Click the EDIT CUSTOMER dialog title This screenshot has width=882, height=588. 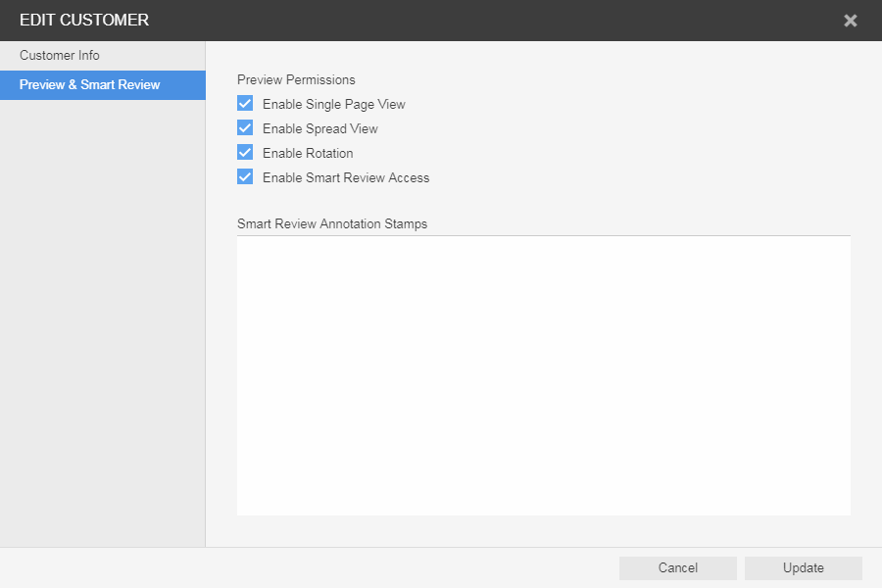(84, 21)
